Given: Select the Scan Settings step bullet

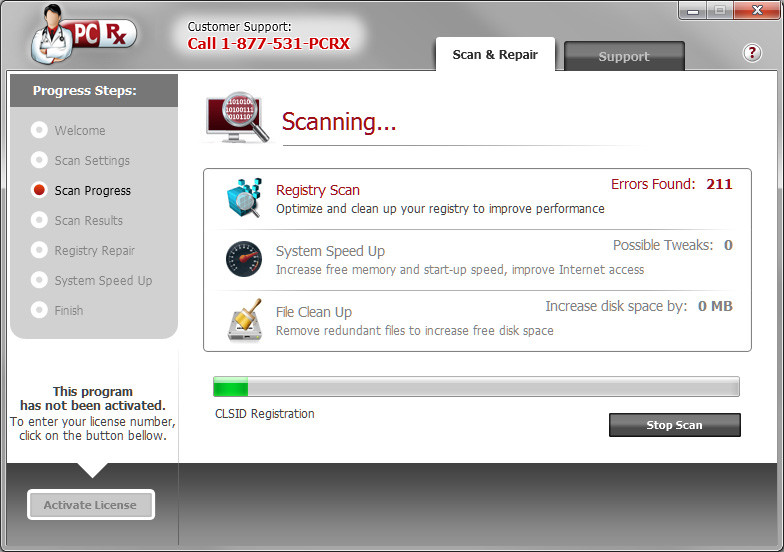Looking at the screenshot, I should [39, 160].
